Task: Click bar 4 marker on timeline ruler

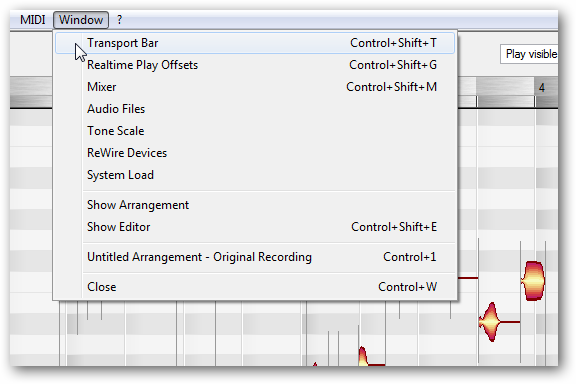Action: [542, 88]
